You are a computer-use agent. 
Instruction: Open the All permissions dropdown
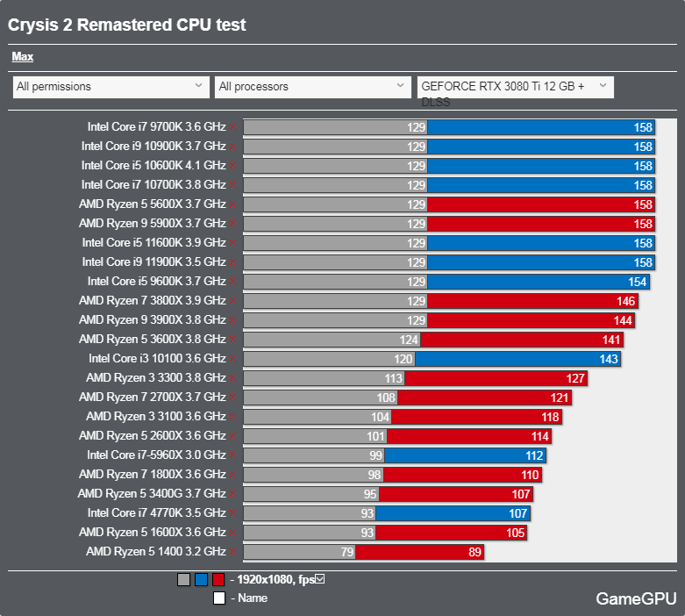[x=111, y=87]
